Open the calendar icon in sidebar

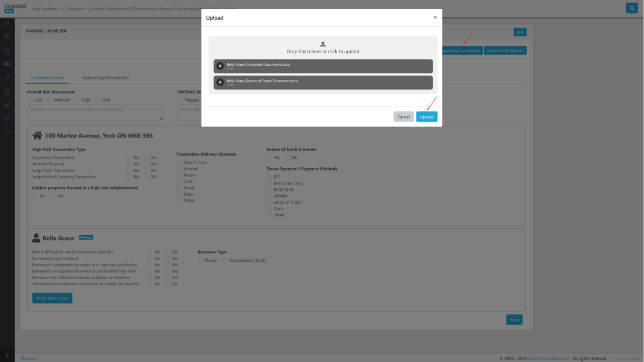pyautogui.click(x=7, y=50)
